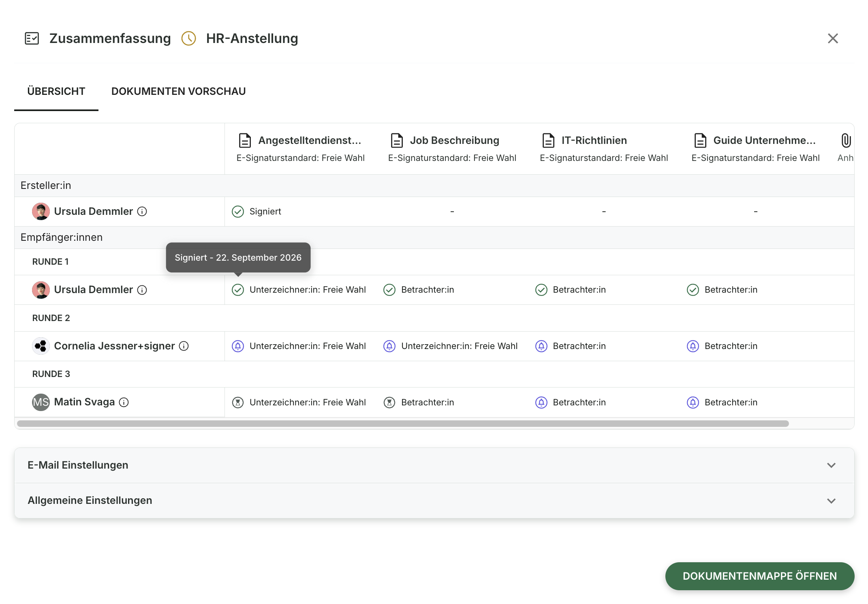This screenshot has width=868, height=604.
Task: Click the HR-Anstellung title text
Action: 252,39
